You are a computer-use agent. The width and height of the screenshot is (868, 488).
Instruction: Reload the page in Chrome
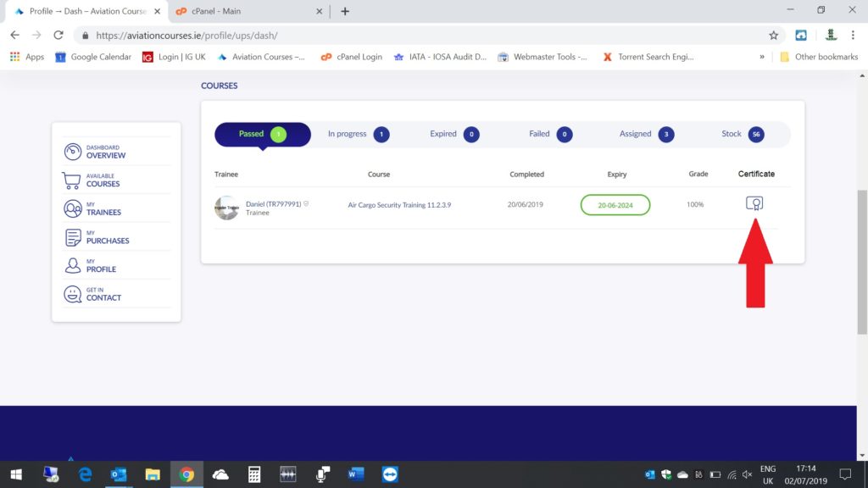click(x=58, y=36)
